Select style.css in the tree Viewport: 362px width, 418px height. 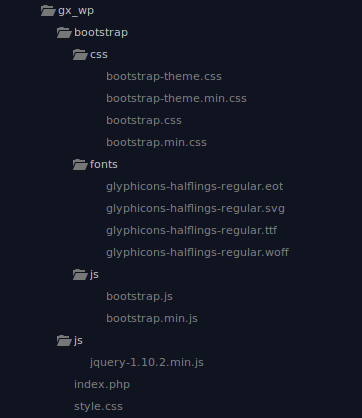click(98, 406)
